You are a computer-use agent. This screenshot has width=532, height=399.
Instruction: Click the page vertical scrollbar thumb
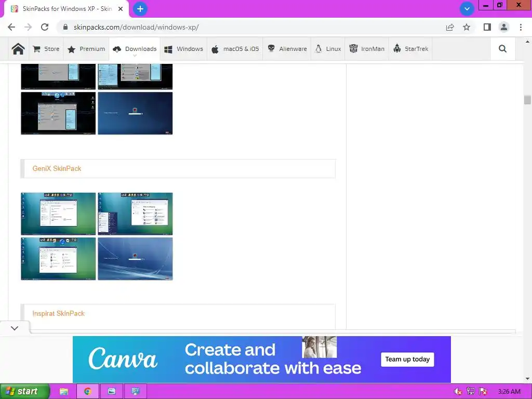pos(527,100)
